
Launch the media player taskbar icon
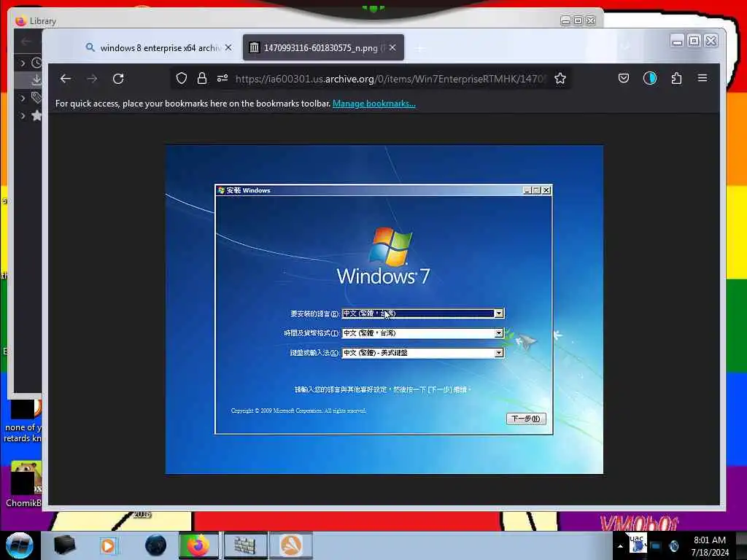pos(108,545)
